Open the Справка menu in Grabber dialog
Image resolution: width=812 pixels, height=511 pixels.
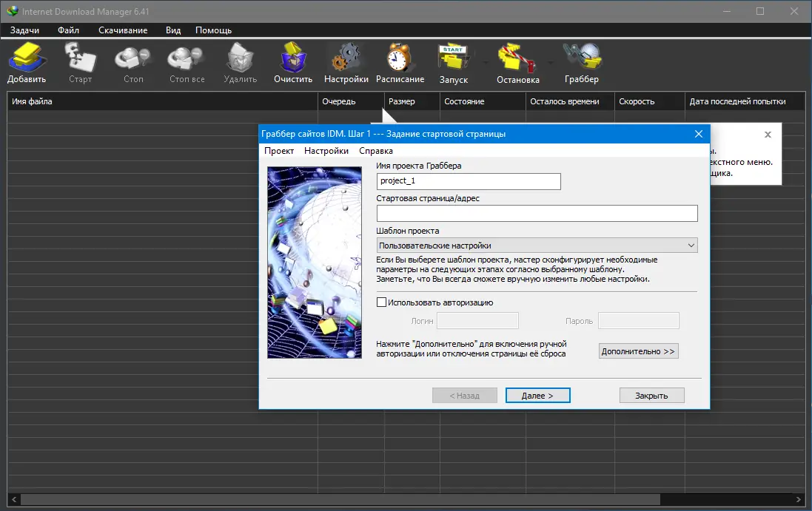376,151
